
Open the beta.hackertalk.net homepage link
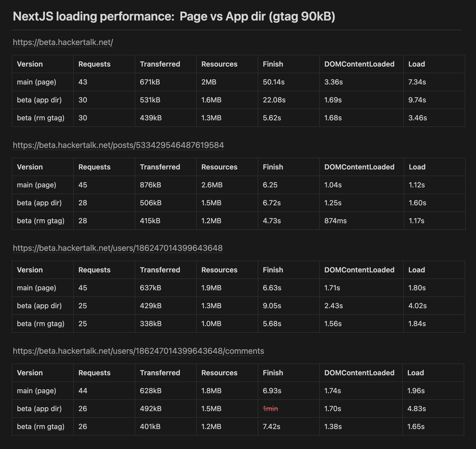click(63, 42)
